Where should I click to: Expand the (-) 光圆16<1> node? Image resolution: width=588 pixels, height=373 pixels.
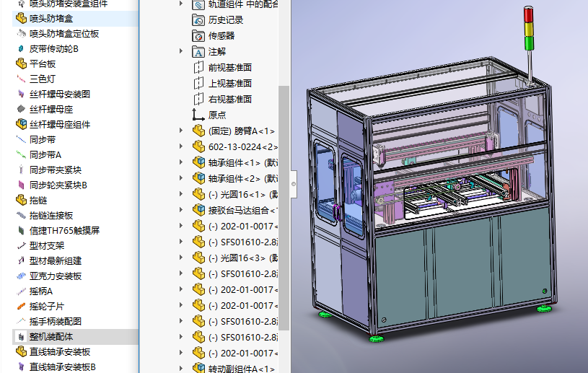181,194
